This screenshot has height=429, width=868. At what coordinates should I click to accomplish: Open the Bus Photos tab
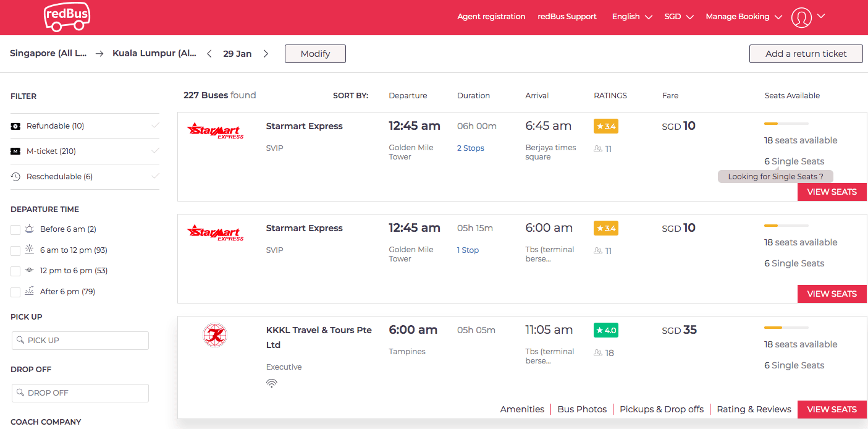pos(582,409)
